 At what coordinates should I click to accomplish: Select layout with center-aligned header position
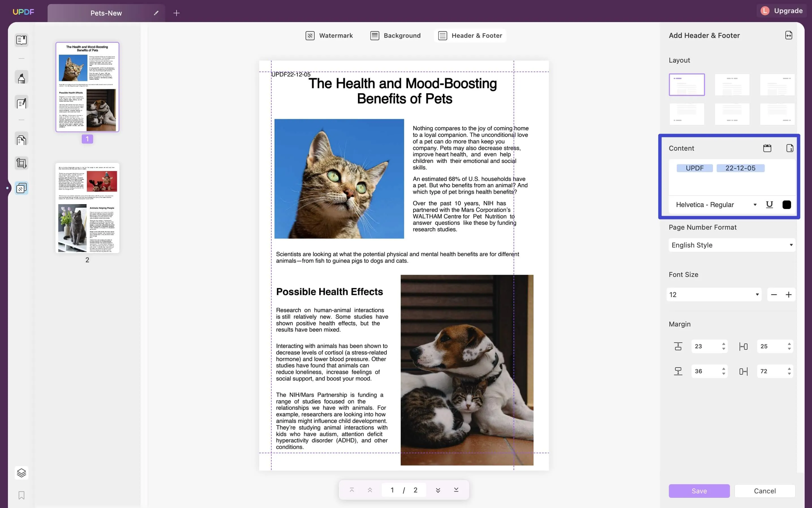pyautogui.click(x=732, y=84)
